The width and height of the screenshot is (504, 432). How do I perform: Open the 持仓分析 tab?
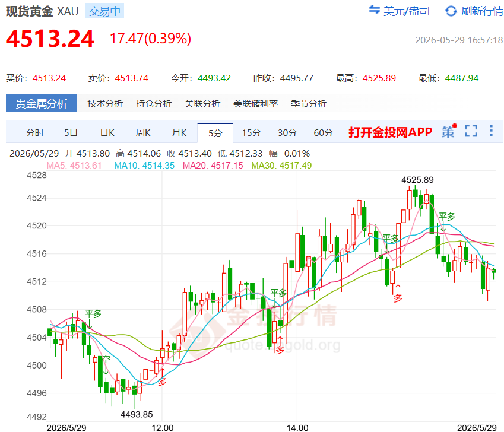[154, 103]
